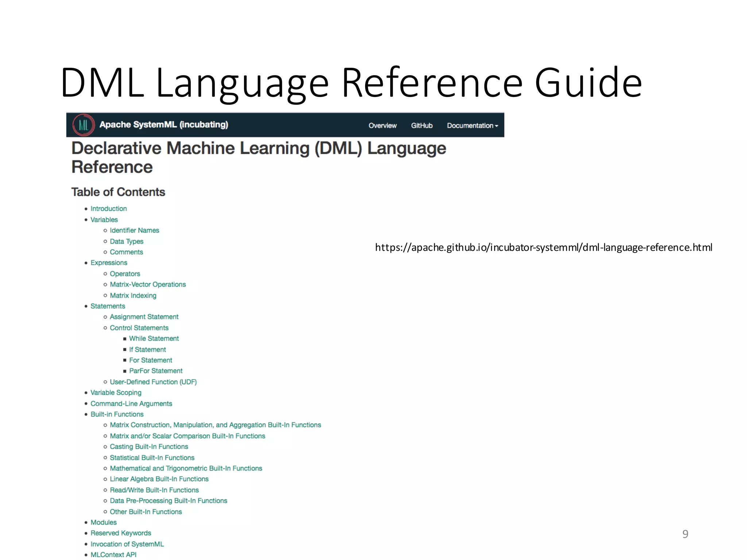747x560 pixels.
Task: Open the Expressions section link
Action: [x=109, y=263]
